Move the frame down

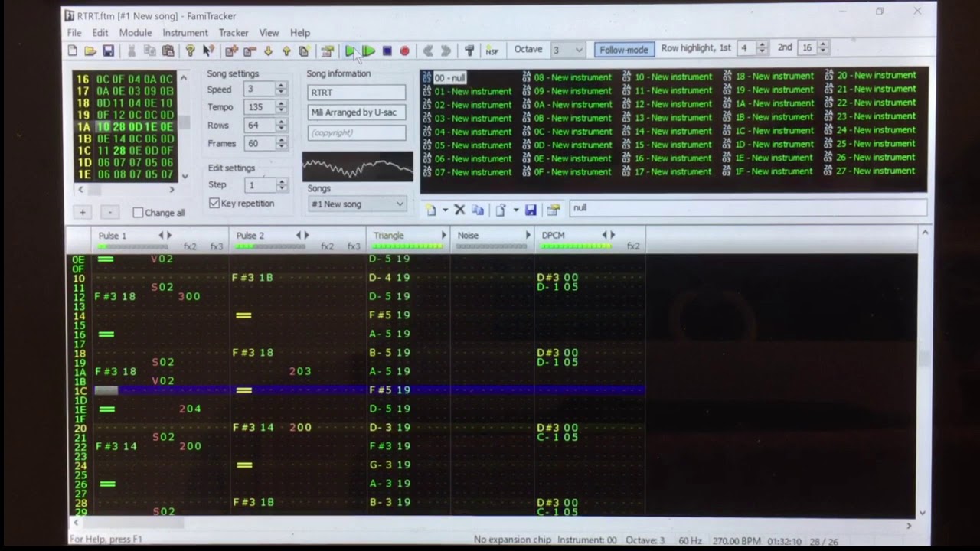click(x=268, y=51)
